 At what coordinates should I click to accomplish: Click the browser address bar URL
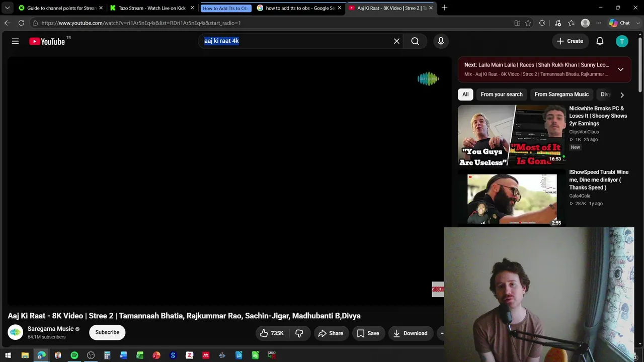pos(141,23)
